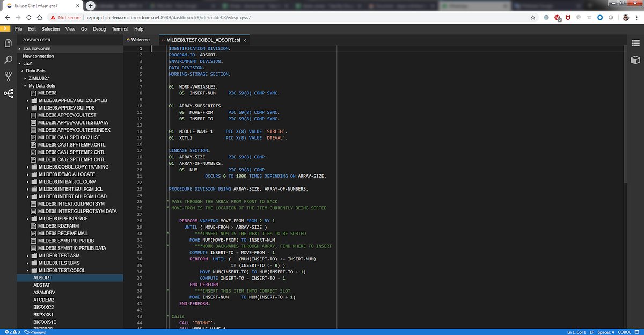The height and width of the screenshot is (335, 644).
Task: Expand the MILDE08.APPDEV.GUI.COLPYLIB folder
Action: pyautogui.click(x=28, y=100)
